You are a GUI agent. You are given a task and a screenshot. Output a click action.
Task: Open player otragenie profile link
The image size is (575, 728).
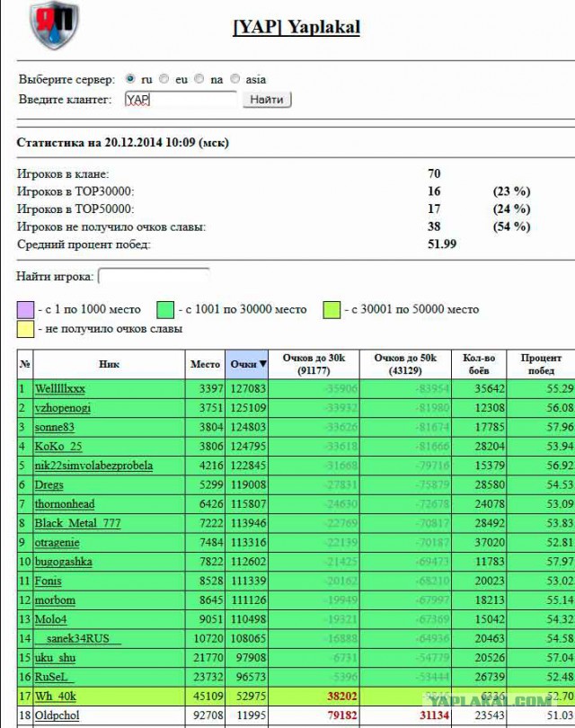point(57,543)
